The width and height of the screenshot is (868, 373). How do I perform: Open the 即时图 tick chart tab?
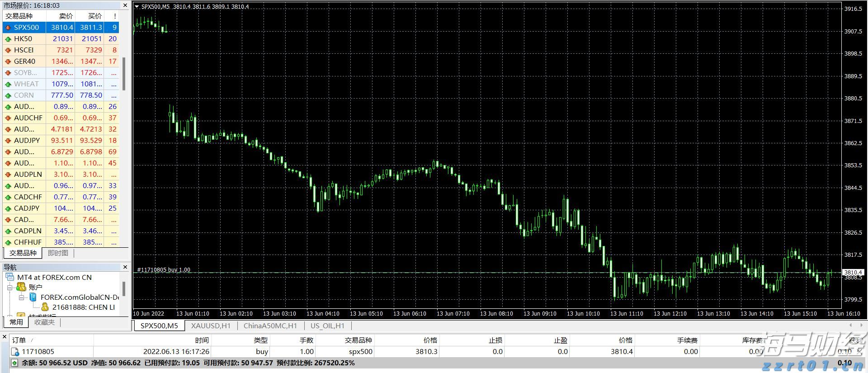[58, 253]
